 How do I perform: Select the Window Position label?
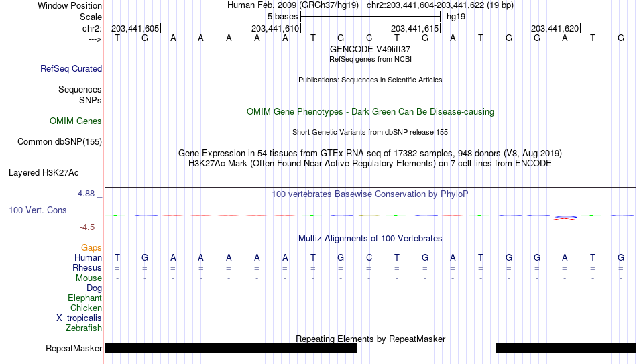pos(70,5)
